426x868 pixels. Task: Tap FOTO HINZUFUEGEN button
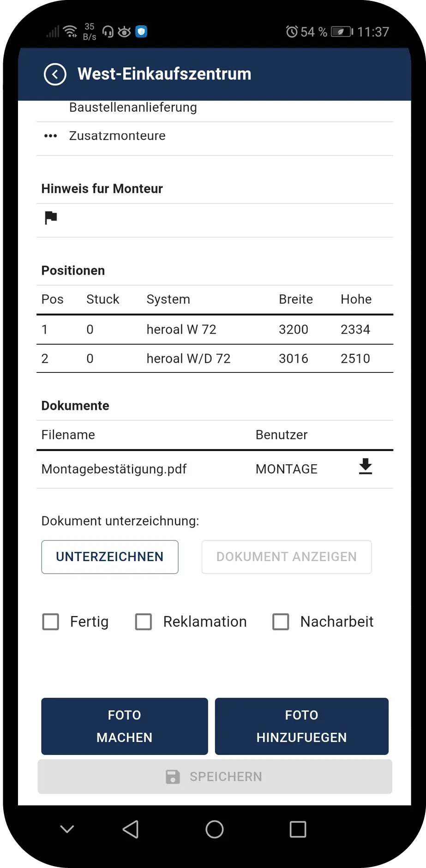(x=301, y=726)
